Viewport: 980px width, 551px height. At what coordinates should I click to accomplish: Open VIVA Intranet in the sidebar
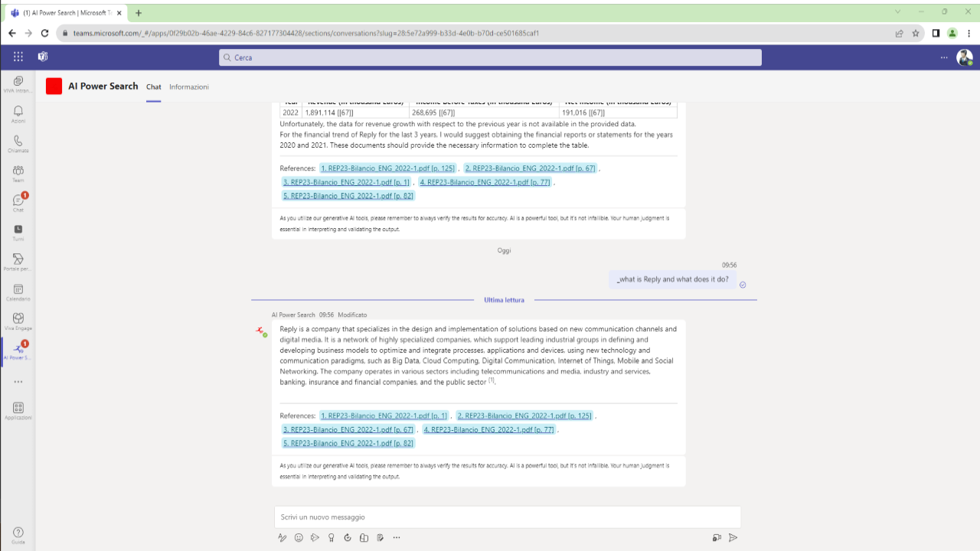click(x=18, y=84)
